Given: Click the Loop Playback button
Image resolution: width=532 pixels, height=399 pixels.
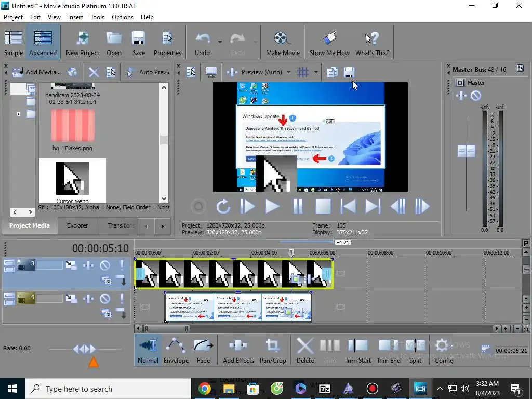Looking at the screenshot, I should pyautogui.click(x=223, y=206).
